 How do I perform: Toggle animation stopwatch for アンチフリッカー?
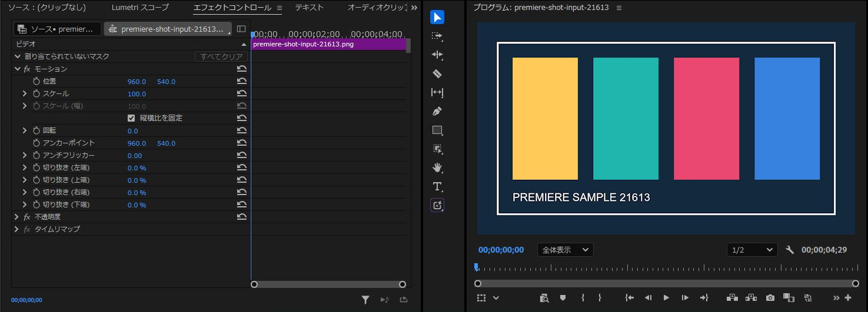[36, 156]
